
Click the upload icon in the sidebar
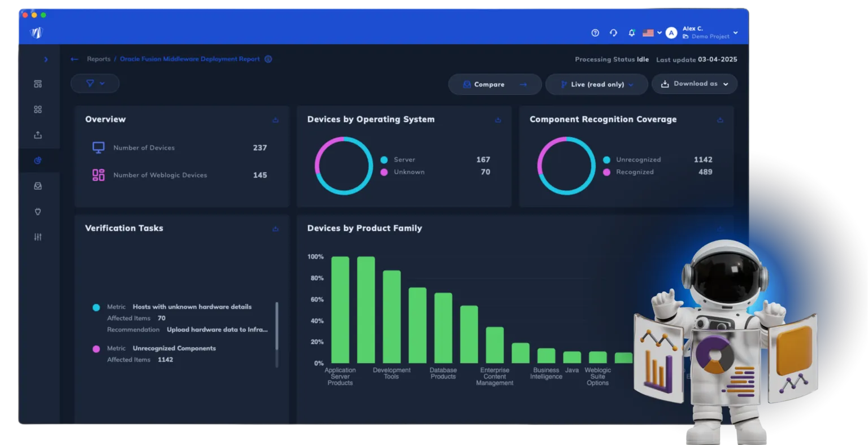point(38,135)
